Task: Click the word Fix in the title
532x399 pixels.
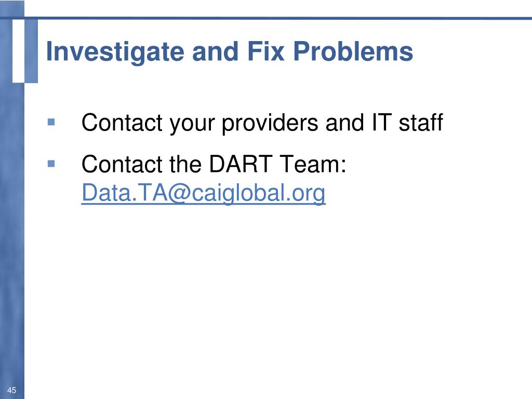Action: (265, 51)
